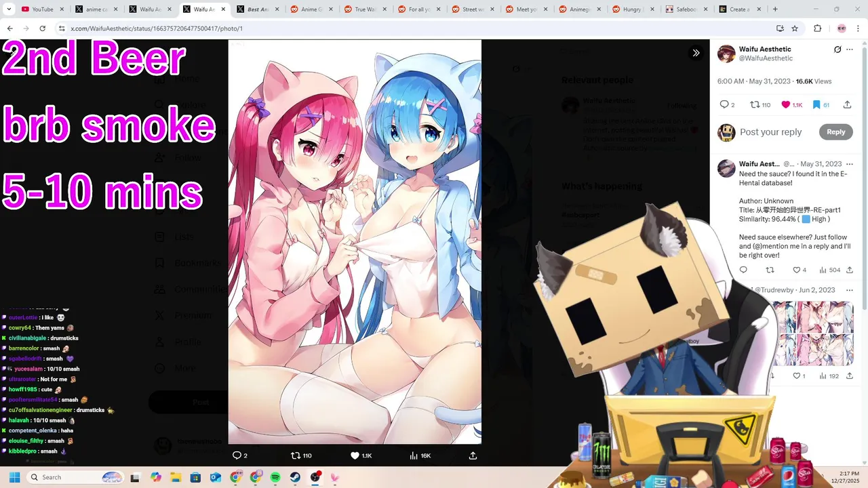Open the Trudrewby reply image thumbnail
The width and height of the screenshot is (868, 488).
point(815,333)
